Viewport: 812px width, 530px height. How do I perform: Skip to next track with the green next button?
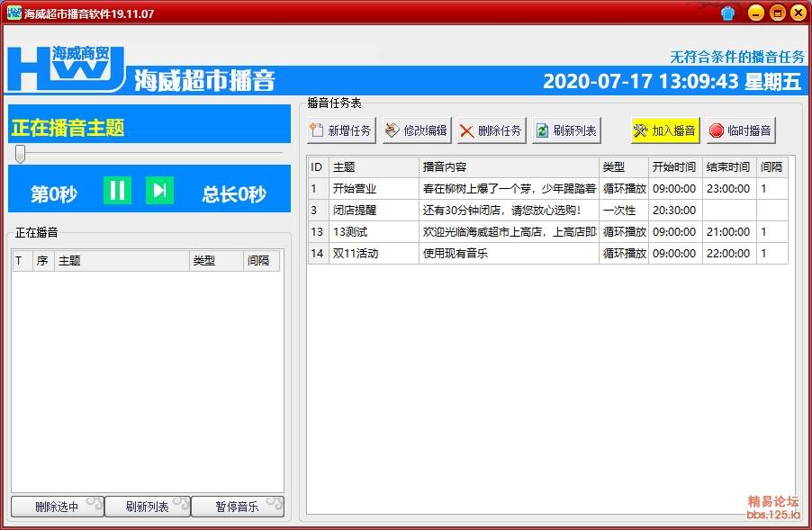159,191
